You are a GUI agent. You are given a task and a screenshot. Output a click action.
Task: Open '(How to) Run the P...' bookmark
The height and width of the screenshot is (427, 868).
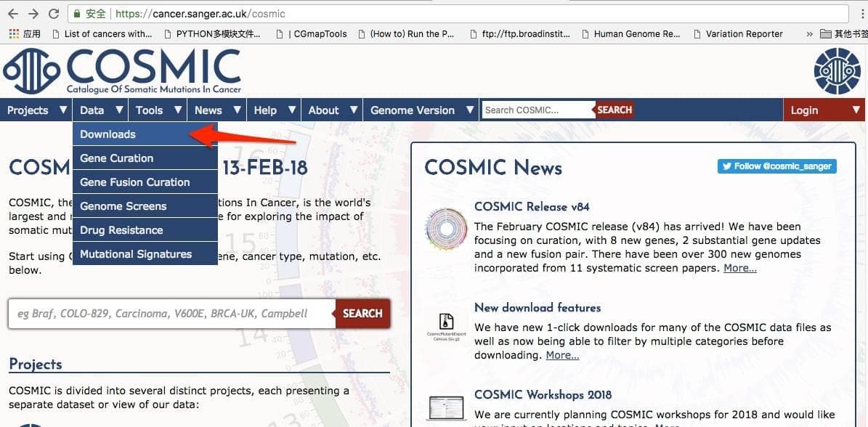coord(406,33)
